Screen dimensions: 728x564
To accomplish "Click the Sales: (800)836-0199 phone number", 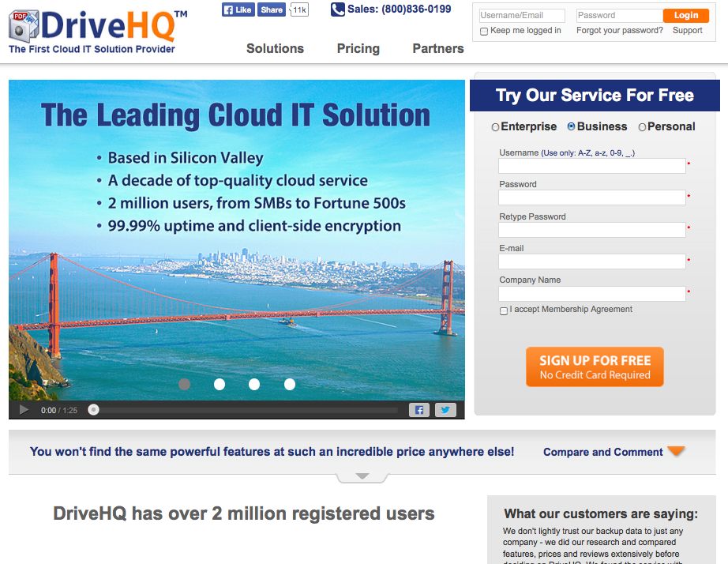I will 399,9.
